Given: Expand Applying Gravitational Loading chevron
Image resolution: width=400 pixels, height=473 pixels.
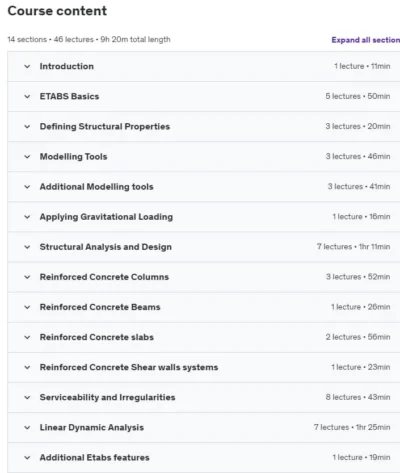Looking at the screenshot, I should pos(27,217).
